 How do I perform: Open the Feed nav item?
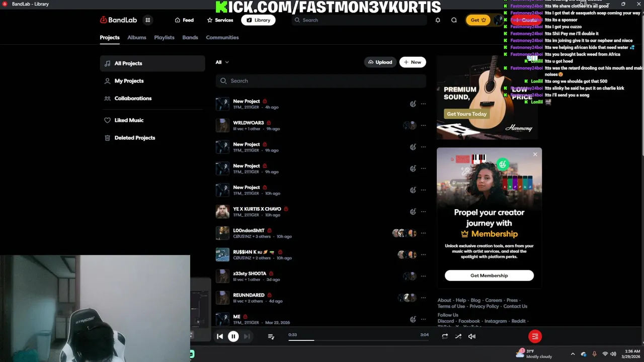(x=184, y=20)
